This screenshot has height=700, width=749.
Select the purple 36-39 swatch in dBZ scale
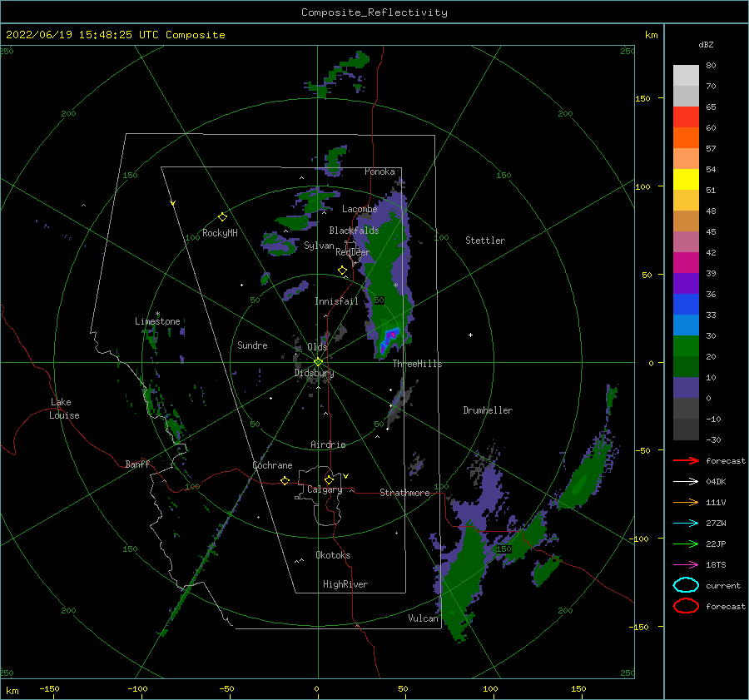click(x=686, y=283)
